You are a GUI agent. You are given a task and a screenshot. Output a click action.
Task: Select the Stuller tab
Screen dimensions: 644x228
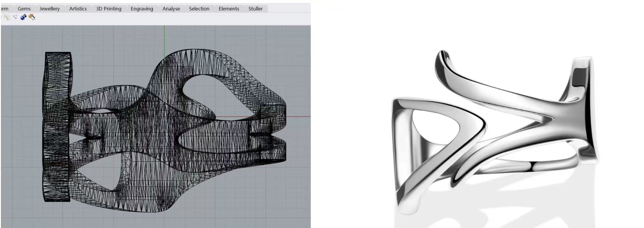255,9
